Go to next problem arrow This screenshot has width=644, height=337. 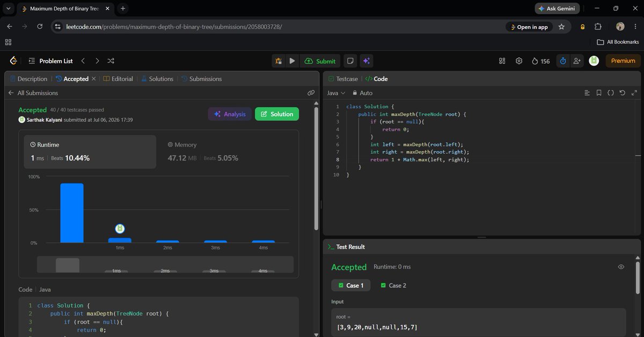coord(97,61)
